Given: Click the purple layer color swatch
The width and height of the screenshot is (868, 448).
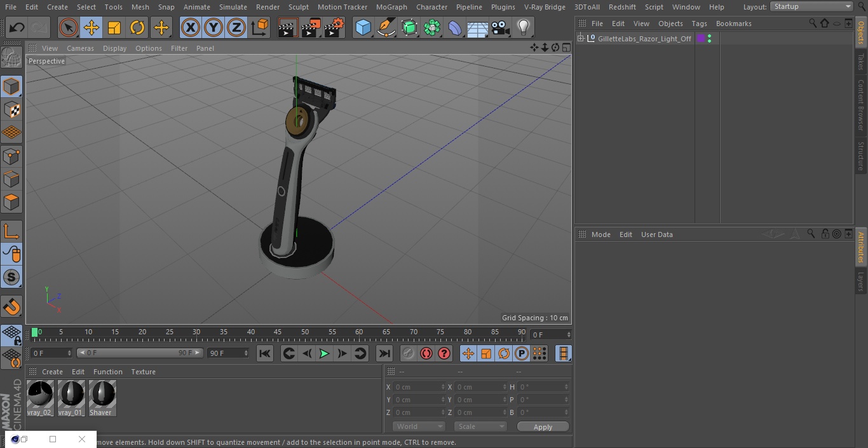Looking at the screenshot, I should pyautogui.click(x=701, y=39).
